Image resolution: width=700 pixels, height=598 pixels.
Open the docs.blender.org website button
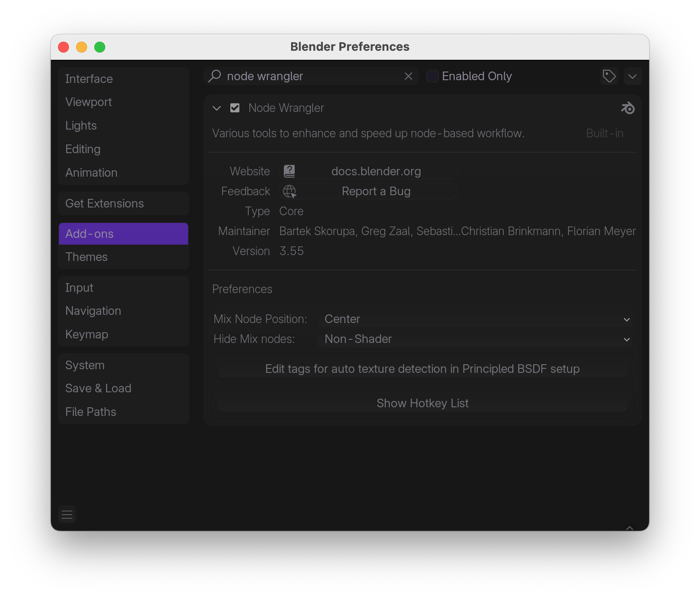coord(369,171)
